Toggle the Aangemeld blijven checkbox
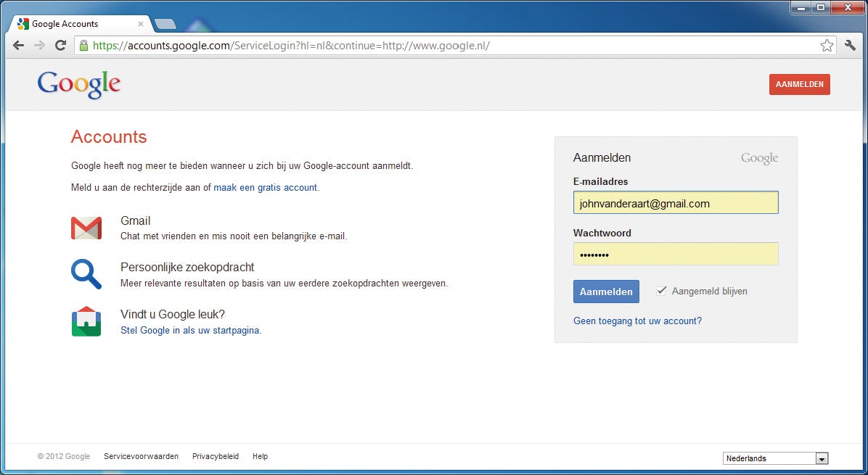This screenshot has width=868, height=475. [661, 291]
